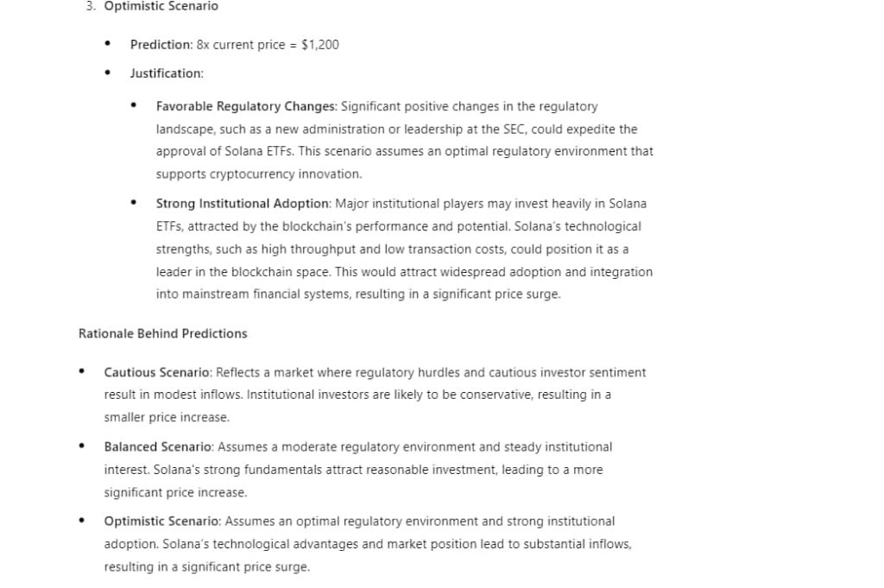This screenshot has width=884, height=588.
Task: Click the bullet before "Cautious Scenario"
Action: coord(81,372)
